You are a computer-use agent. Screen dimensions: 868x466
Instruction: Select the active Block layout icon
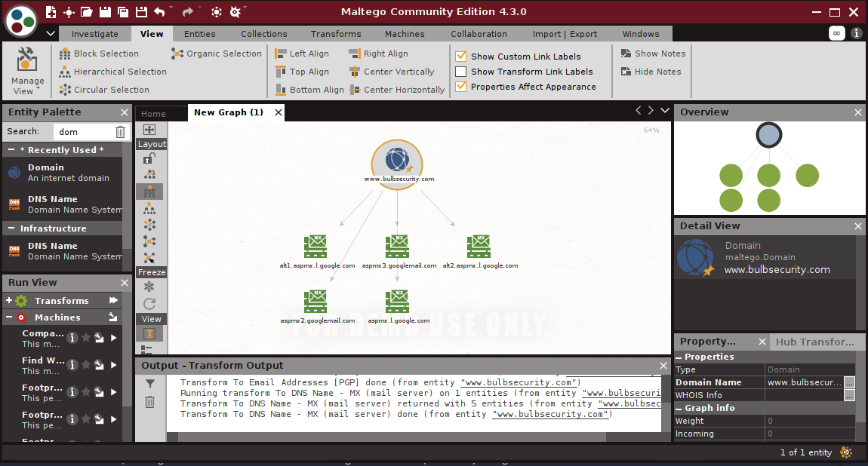[149, 192]
